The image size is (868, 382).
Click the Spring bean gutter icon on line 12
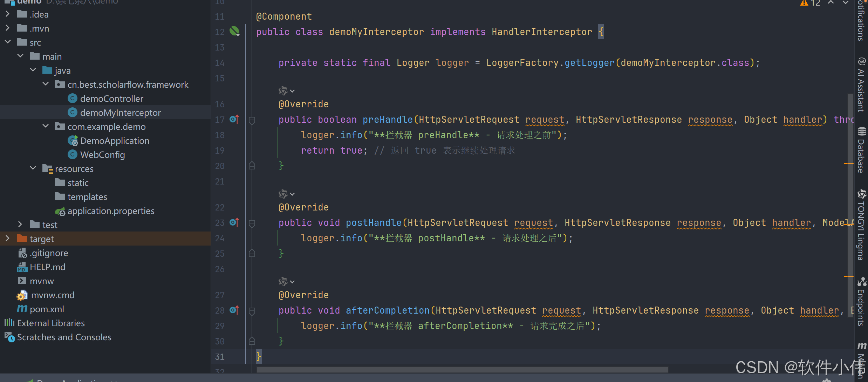tap(234, 32)
